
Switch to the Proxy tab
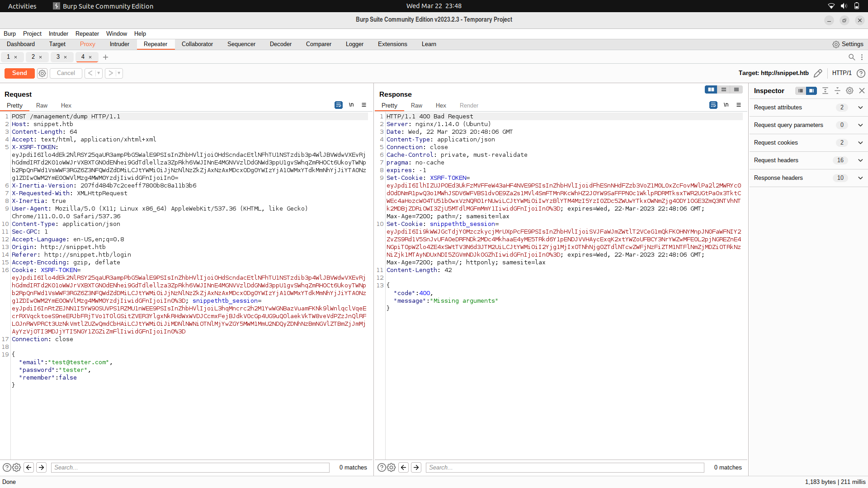click(x=87, y=44)
